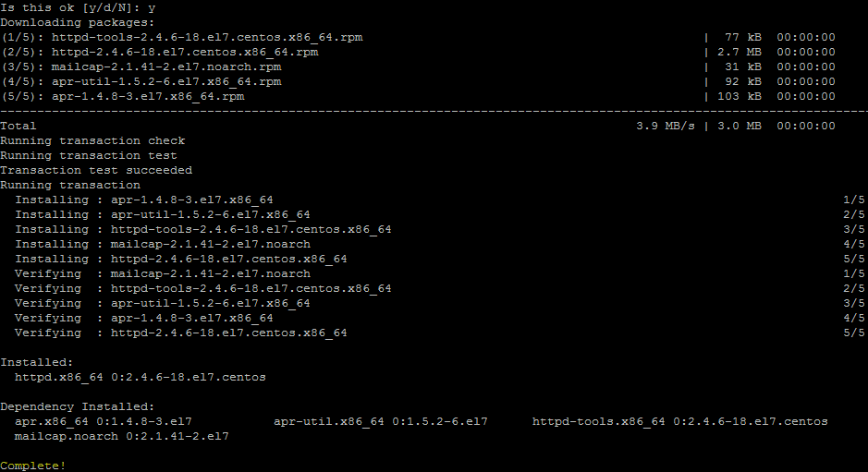Click the Dependency Installed: heading

pyautogui.click(x=78, y=406)
